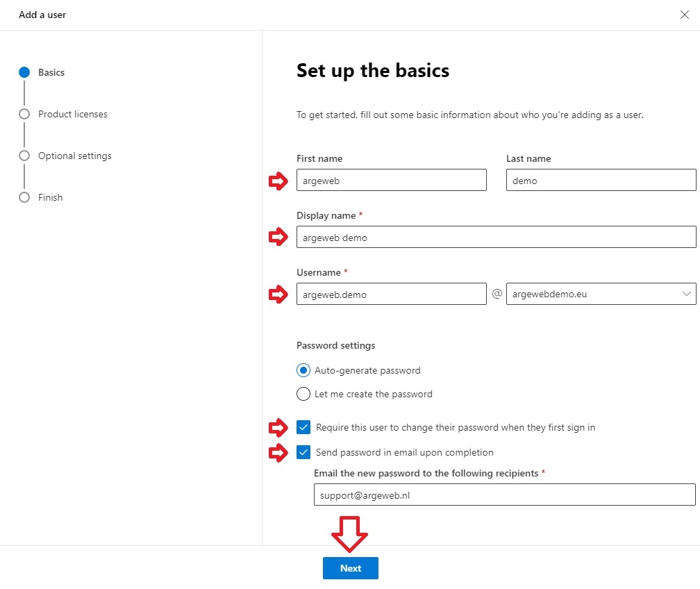The height and width of the screenshot is (589, 700).
Task: Go to Product licenses step
Action: click(x=73, y=114)
